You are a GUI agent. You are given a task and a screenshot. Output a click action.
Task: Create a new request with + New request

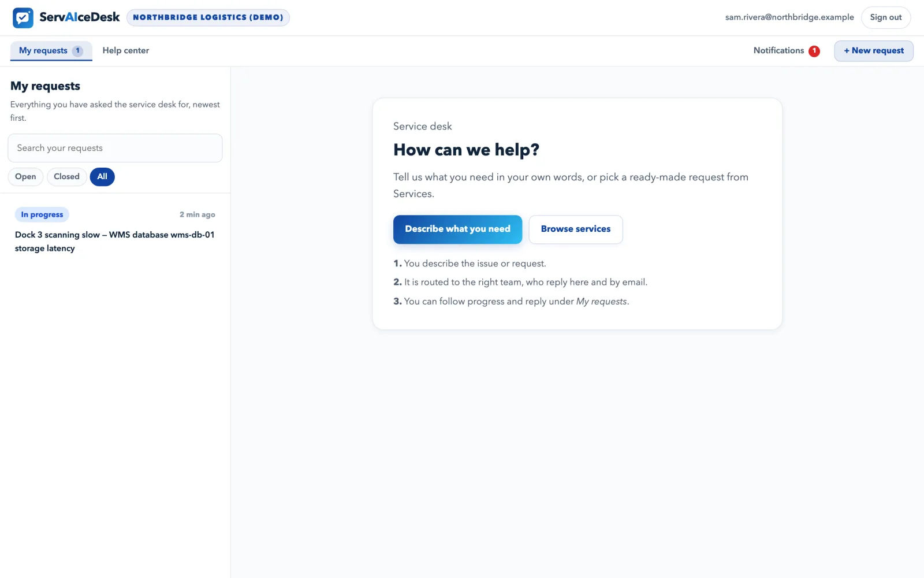(874, 51)
